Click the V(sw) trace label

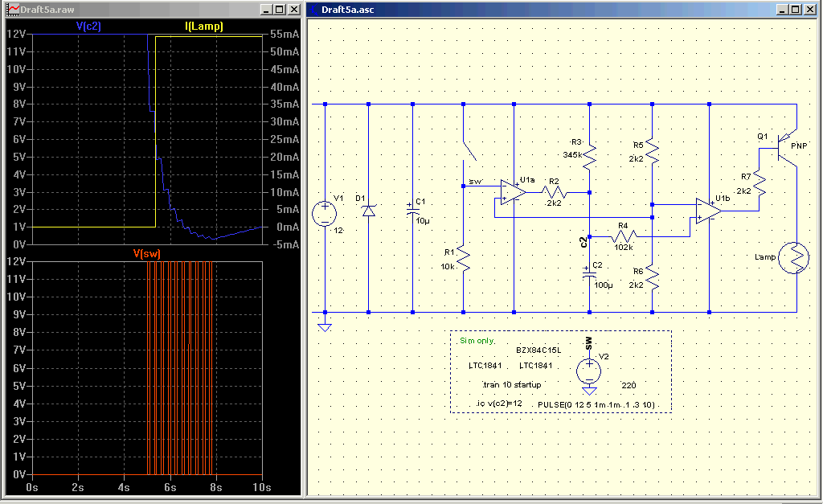point(147,254)
